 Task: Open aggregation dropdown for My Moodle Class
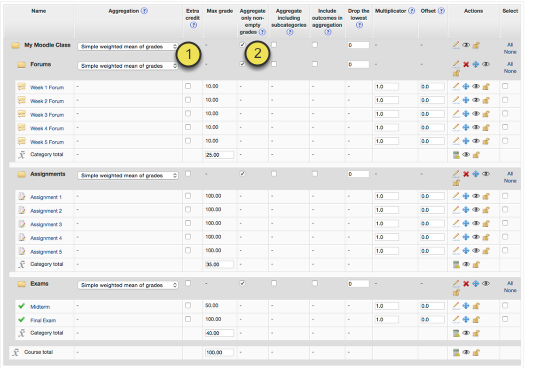[x=128, y=46]
